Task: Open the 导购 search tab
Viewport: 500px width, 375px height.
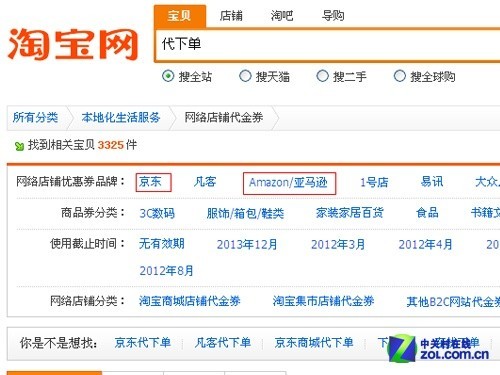Action: pos(333,16)
